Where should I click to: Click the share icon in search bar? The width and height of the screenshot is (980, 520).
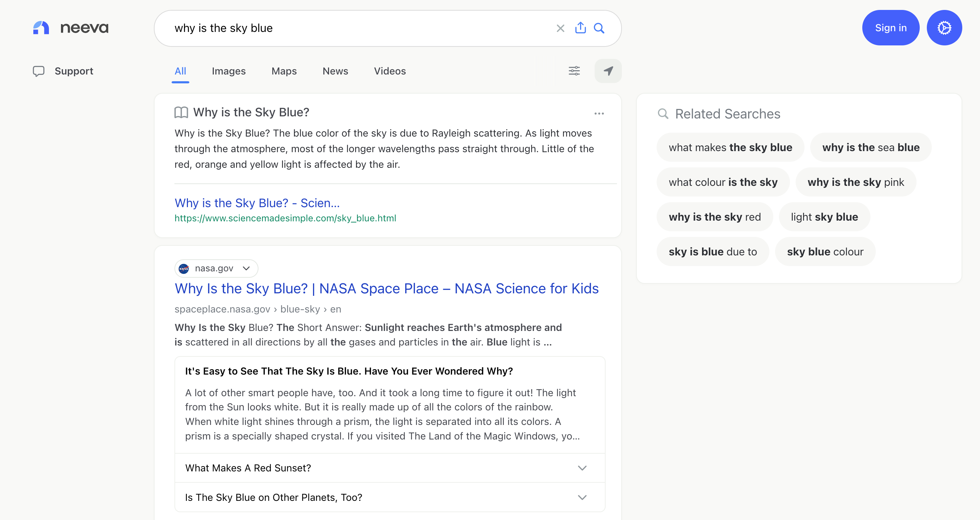coord(580,28)
